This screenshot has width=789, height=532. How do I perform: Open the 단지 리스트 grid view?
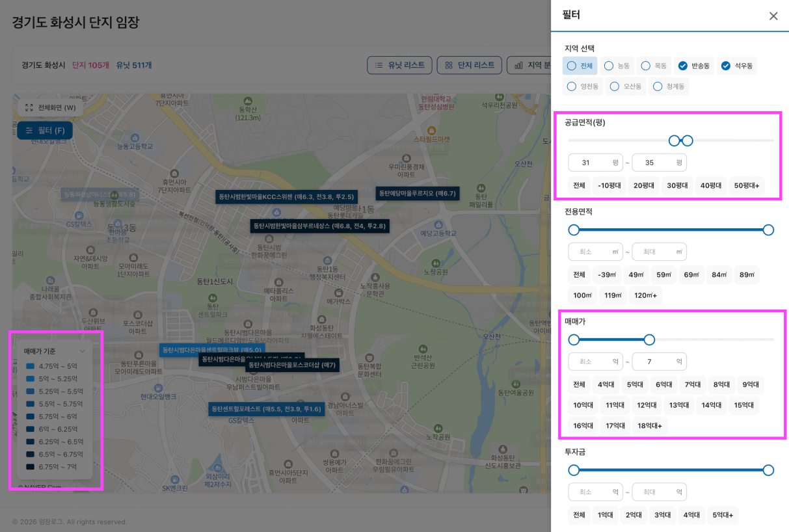[x=469, y=65]
